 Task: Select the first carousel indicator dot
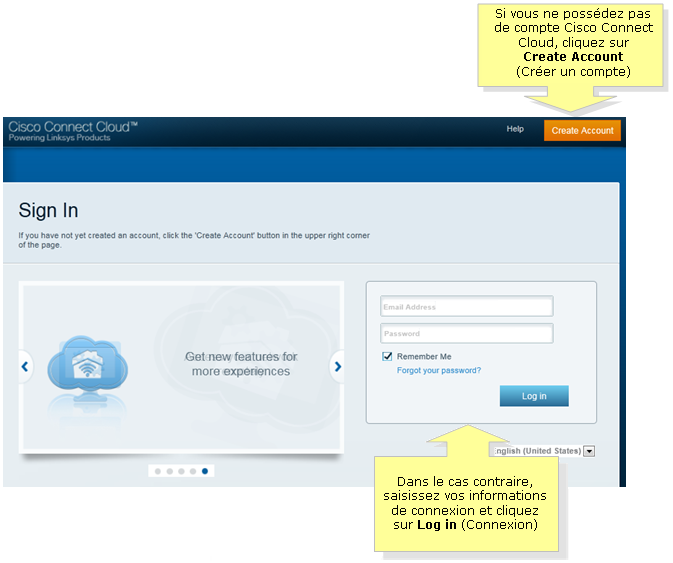coord(156,470)
